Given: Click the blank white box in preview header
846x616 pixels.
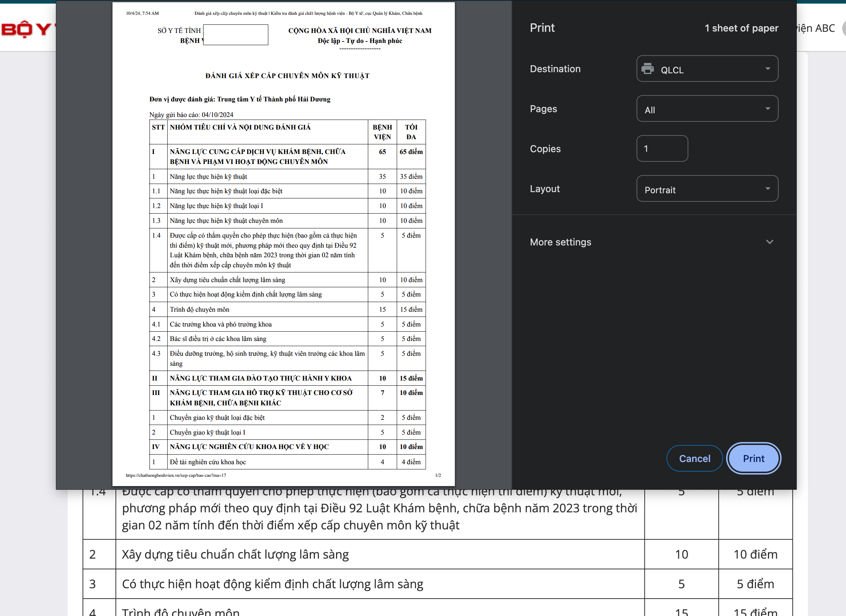Looking at the screenshot, I should pos(235,35).
